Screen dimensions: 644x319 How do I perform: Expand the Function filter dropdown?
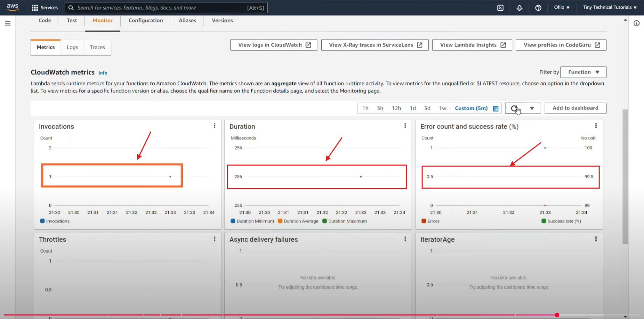point(583,72)
